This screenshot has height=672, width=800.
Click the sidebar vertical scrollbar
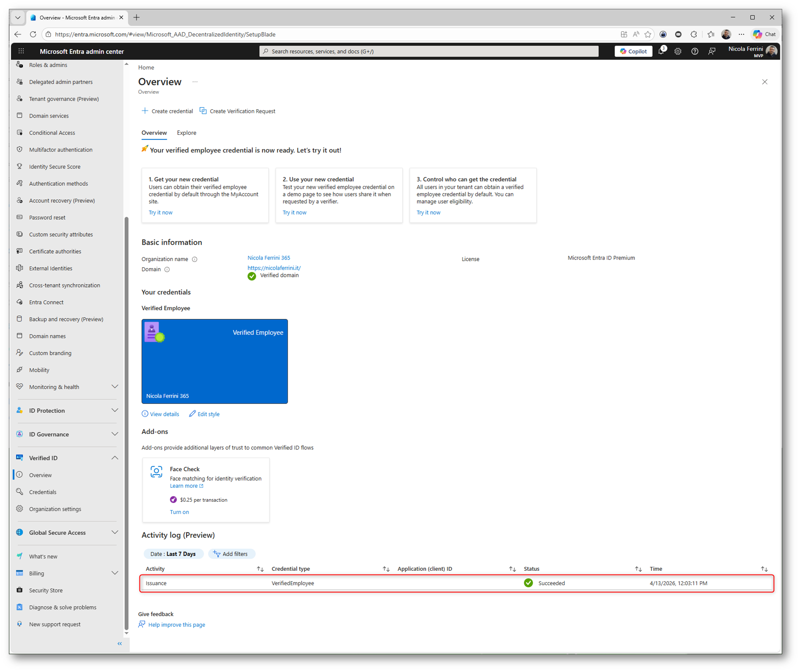(x=126, y=423)
